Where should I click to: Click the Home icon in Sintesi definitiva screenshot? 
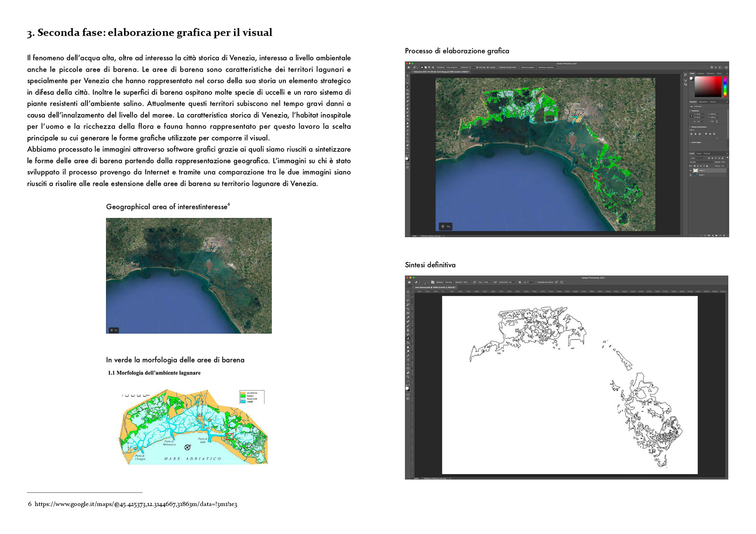coord(409,282)
